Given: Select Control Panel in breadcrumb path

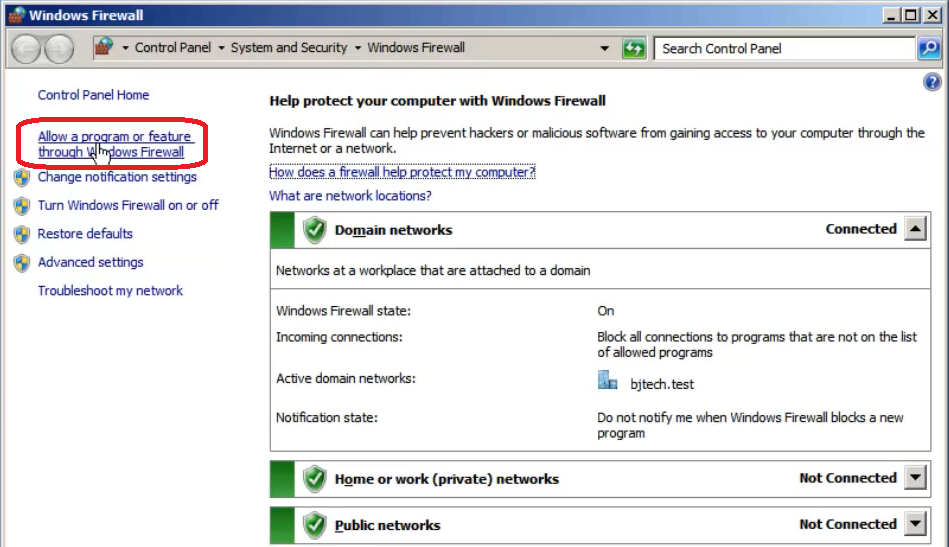Looking at the screenshot, I should coord(172,48).
